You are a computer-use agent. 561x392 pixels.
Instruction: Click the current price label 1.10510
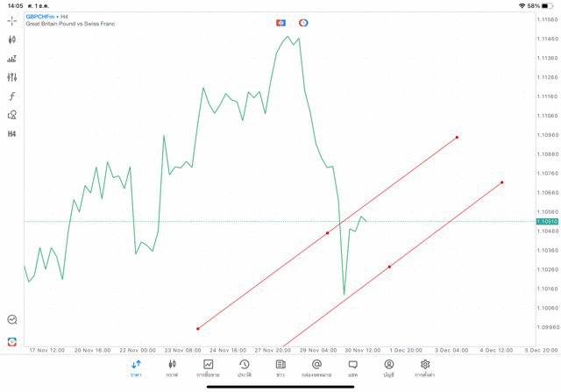pyautogui.click(x=546, y=221)
